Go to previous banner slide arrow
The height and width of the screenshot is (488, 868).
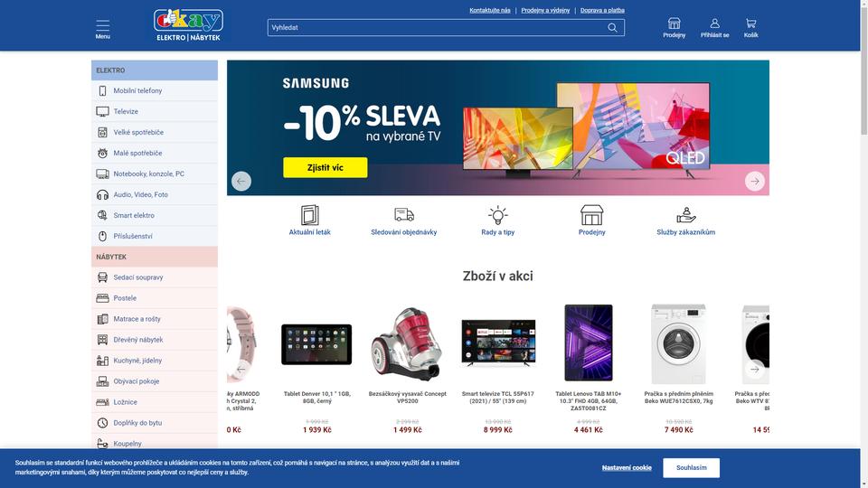tap(241, 181)
